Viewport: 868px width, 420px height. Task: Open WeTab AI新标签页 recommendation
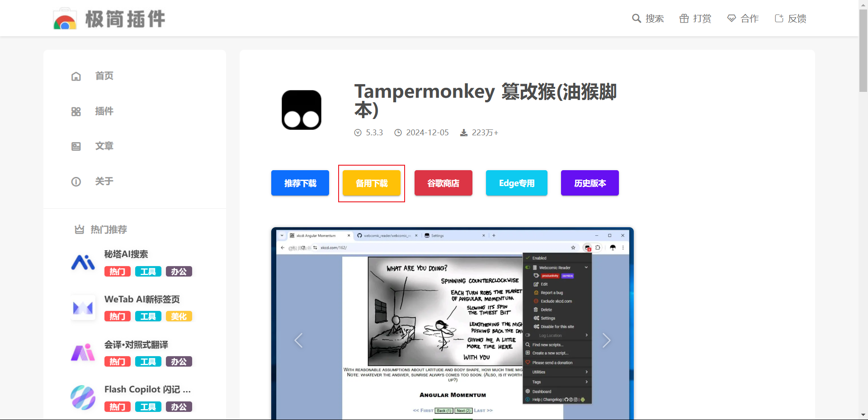[x=142, y=299]
